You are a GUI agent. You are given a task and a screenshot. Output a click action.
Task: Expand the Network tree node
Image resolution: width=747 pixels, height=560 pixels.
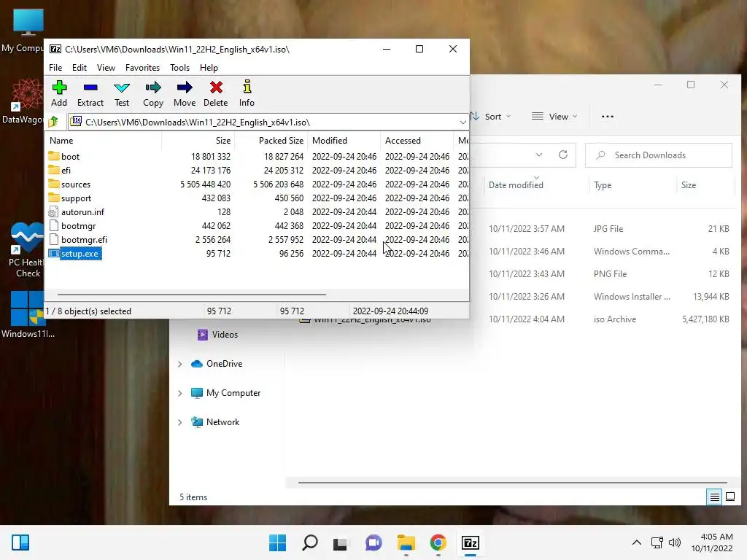(180, 422)
